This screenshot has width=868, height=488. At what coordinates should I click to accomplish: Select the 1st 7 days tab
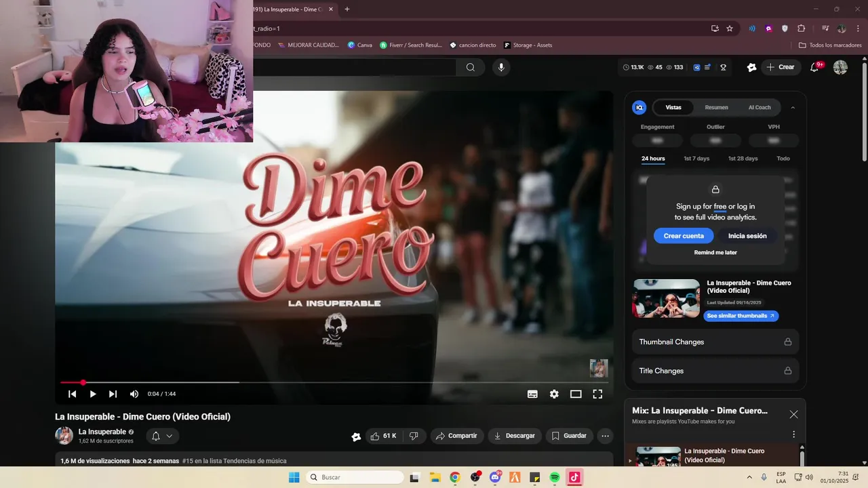point(696,159)
